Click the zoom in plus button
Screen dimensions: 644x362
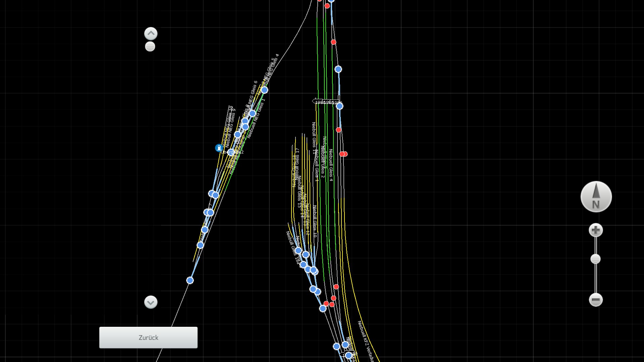[x=596, y=230]
